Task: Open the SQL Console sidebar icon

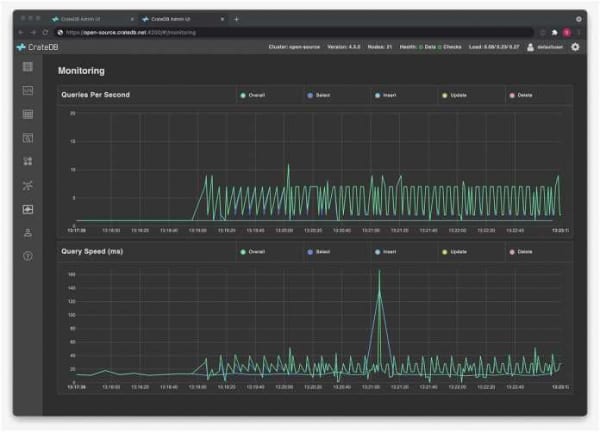Action: pyautogui.click(x=28, y=91)
